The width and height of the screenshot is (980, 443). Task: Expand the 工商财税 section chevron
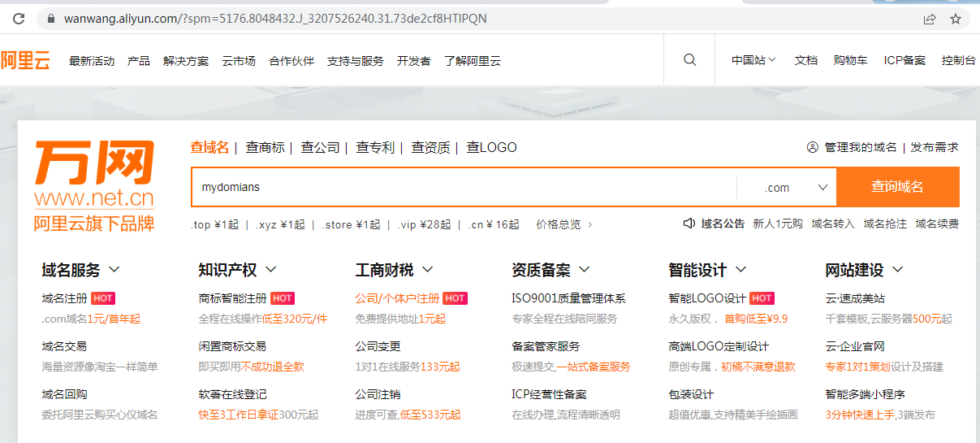pyautogui.click(x=428, y=270)
